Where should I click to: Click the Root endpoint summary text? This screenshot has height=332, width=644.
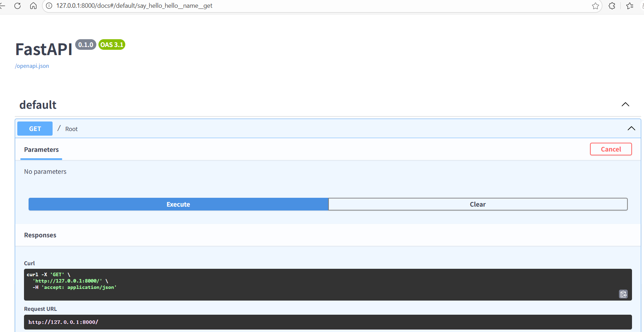[x=71, y=129]
